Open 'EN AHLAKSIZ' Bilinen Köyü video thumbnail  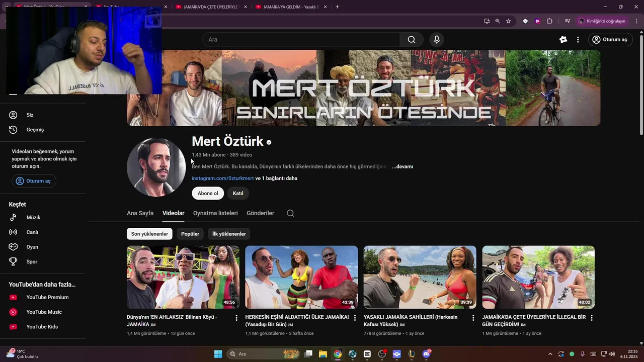pyautogui.click(x=183, y=277)
